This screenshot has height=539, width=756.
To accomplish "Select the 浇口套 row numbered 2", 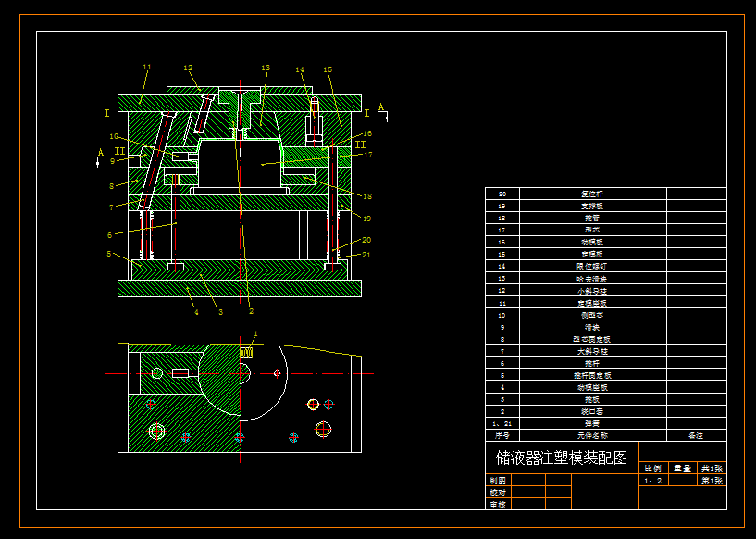I will coord(595,411).
